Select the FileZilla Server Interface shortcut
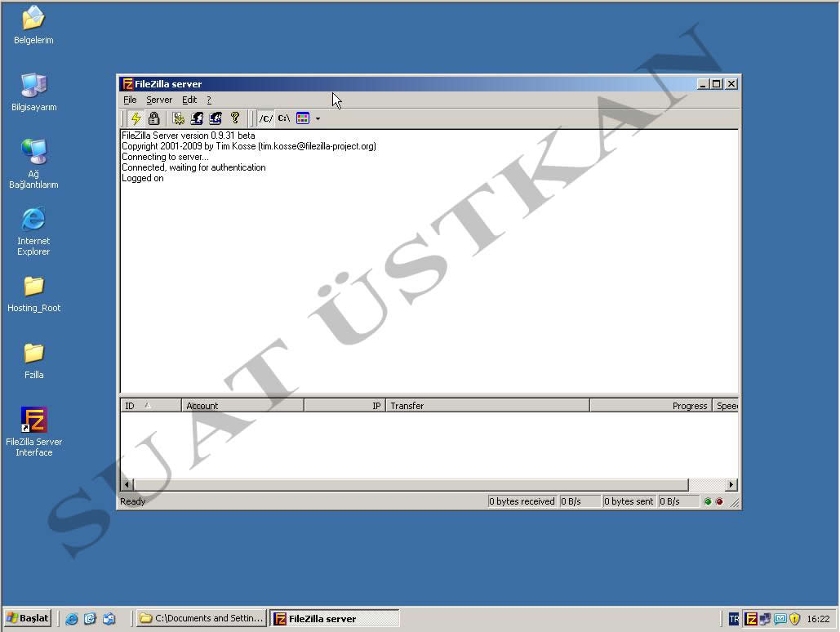Viewport: 840px width, 632px height. coord(33,431)
